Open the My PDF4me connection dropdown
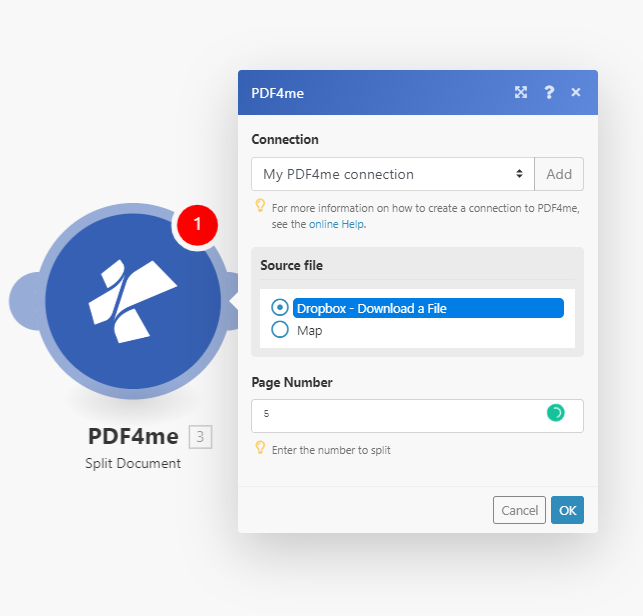Screen dimensions: 643x616 click(392, 174)
